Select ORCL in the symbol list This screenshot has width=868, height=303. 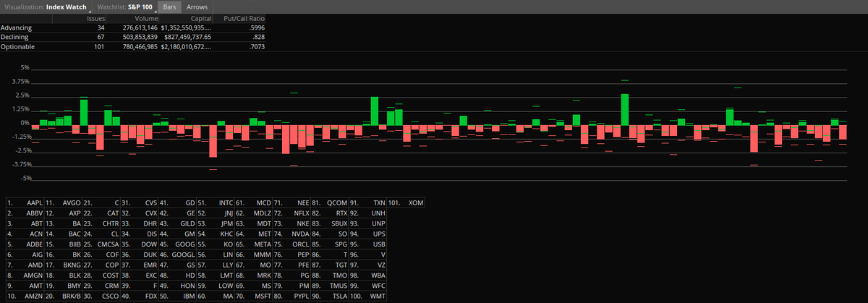(300, 244)
